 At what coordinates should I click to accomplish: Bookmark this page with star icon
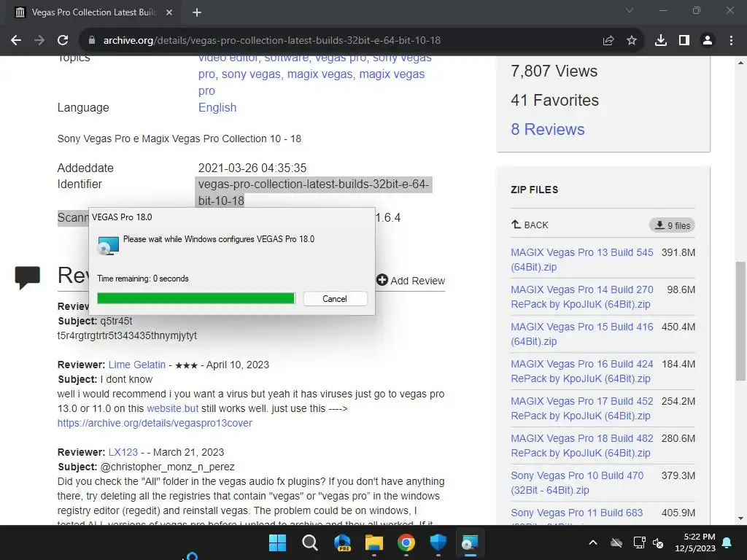(632, 41)
